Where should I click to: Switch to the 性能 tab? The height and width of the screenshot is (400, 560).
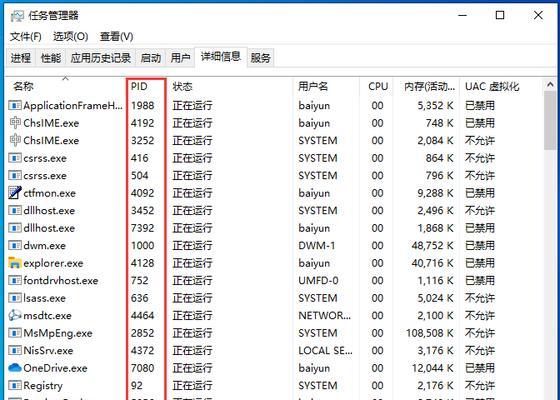pyautogui.click(x=51, y=58)
